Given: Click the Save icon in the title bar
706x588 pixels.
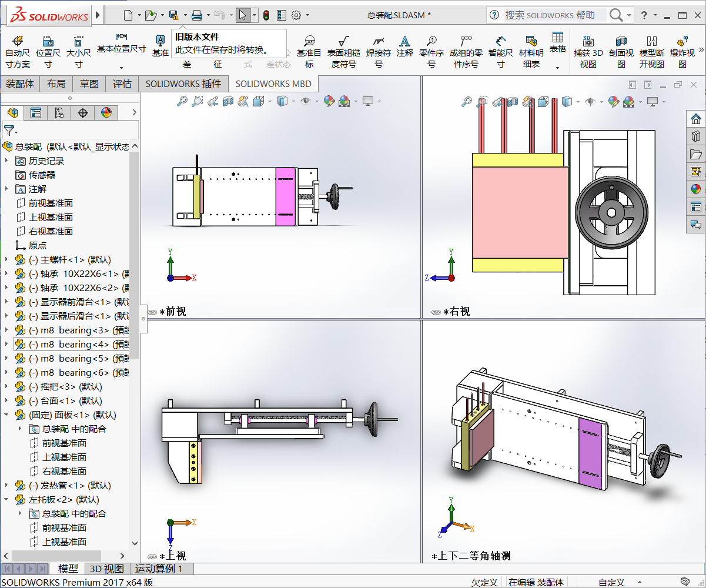Looking at the screenshot, I should tap(173, 15).
